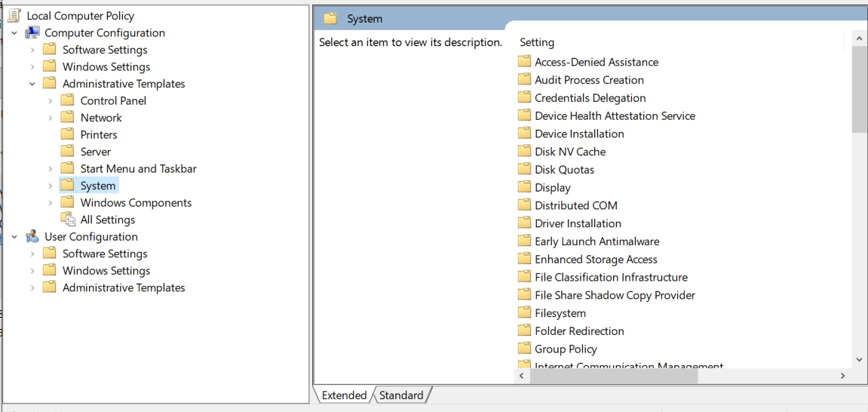Expand the Start Menu and Taskbar node
Viewport: 868px width, 412px height.
[51, 169]
